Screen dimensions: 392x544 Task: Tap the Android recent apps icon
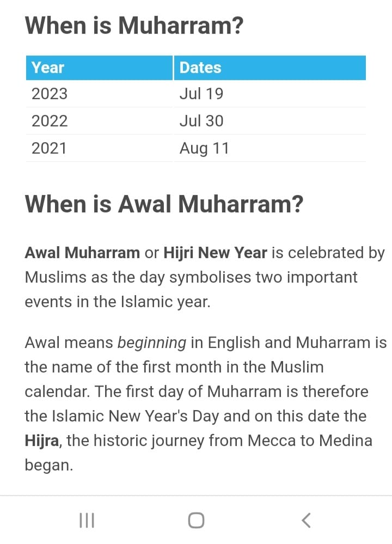tap(87, 520)
